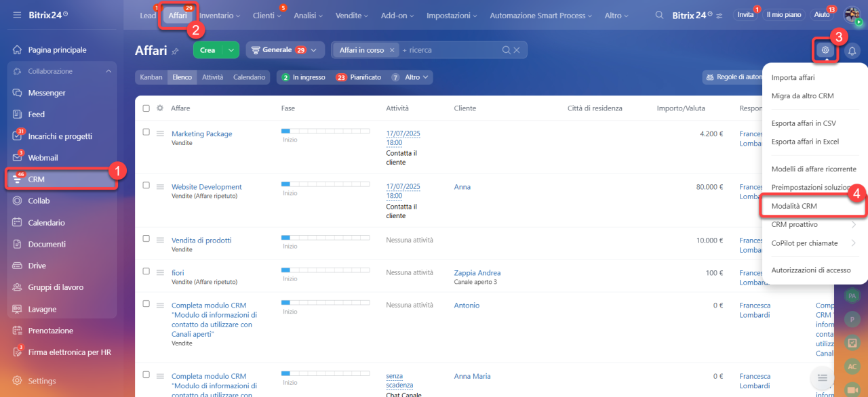Open the Vendite top menu dropdown
The height and width of the screenshot is (397, 868).
coord(352,16)
